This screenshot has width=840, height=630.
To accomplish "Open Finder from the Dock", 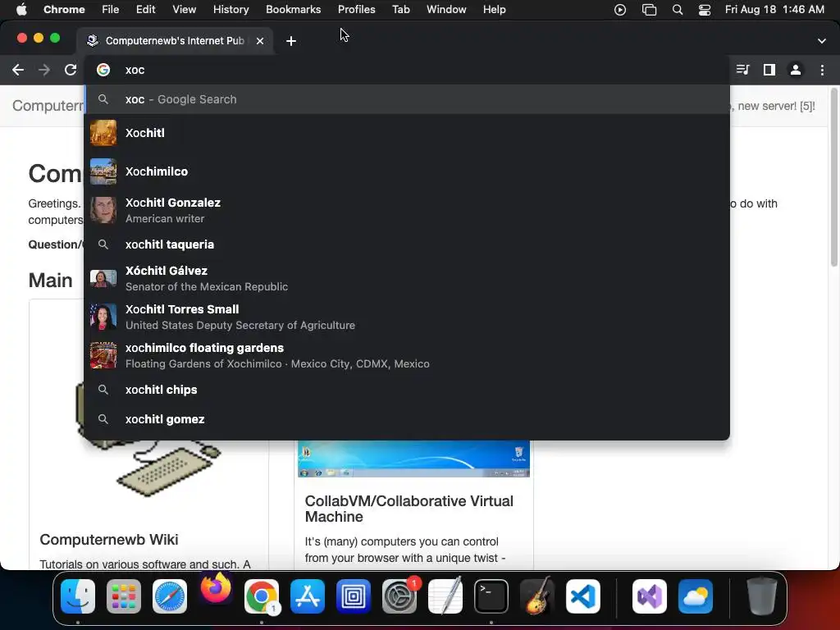I will pyautogui.click(x=78, y=596).
